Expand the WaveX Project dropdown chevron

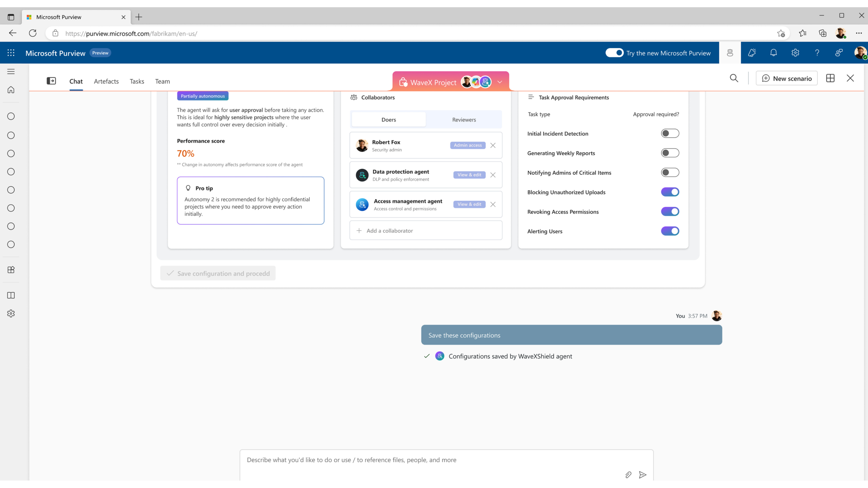click(500, 82)
